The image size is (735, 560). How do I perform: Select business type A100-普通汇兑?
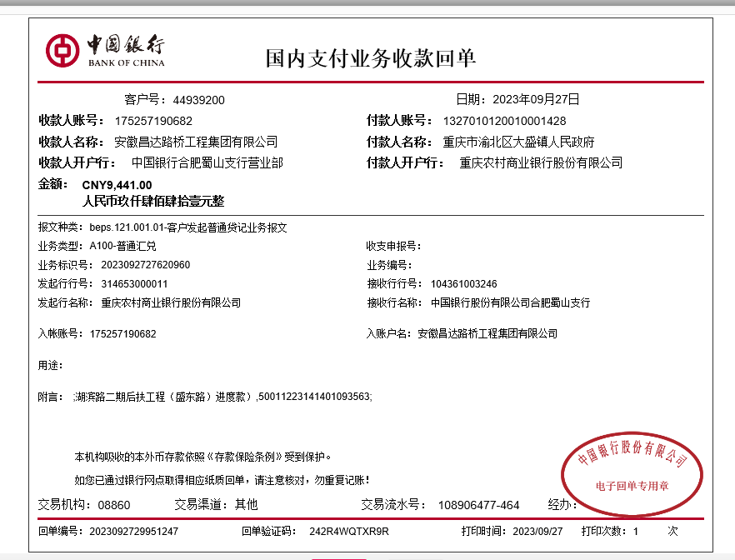point(122,247)
